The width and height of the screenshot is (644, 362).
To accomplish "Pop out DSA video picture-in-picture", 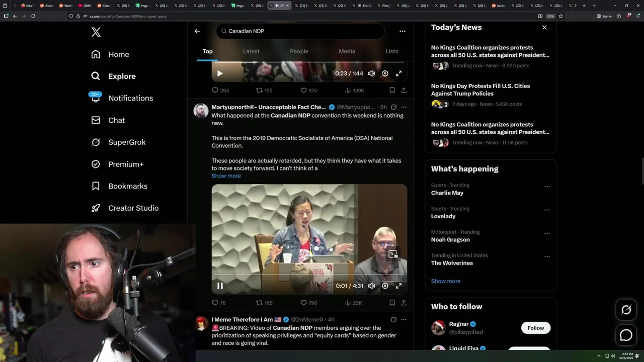I will click(393, 254).
